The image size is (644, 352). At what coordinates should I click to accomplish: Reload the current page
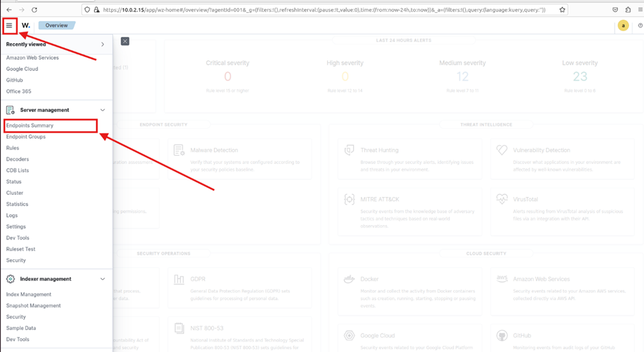[34, 10]
